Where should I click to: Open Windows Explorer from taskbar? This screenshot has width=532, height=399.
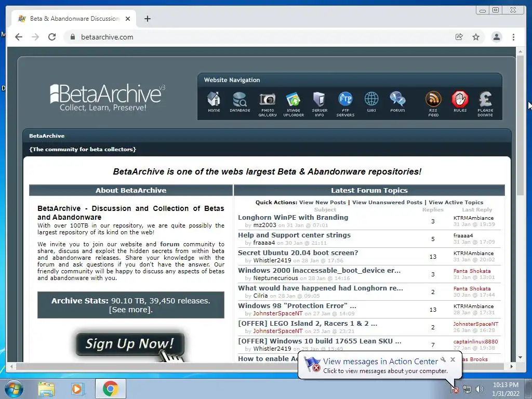(x=46, y=389)
